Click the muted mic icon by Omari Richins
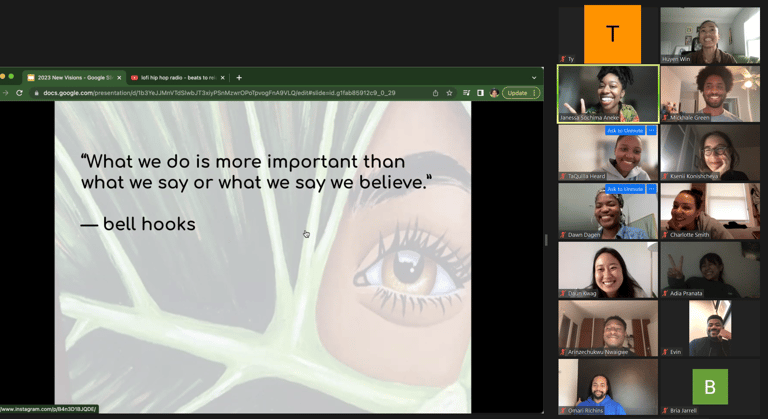 [x=563, y=410]
